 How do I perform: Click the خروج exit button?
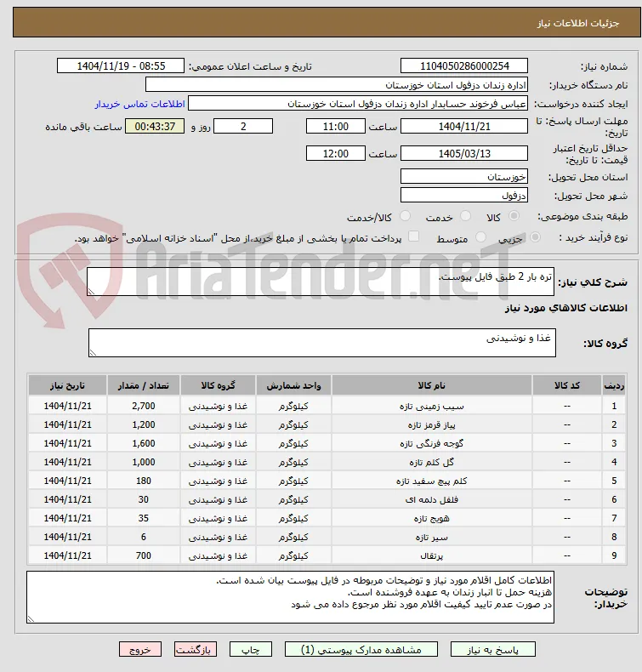pyautogui.click(x=140, y=649)
